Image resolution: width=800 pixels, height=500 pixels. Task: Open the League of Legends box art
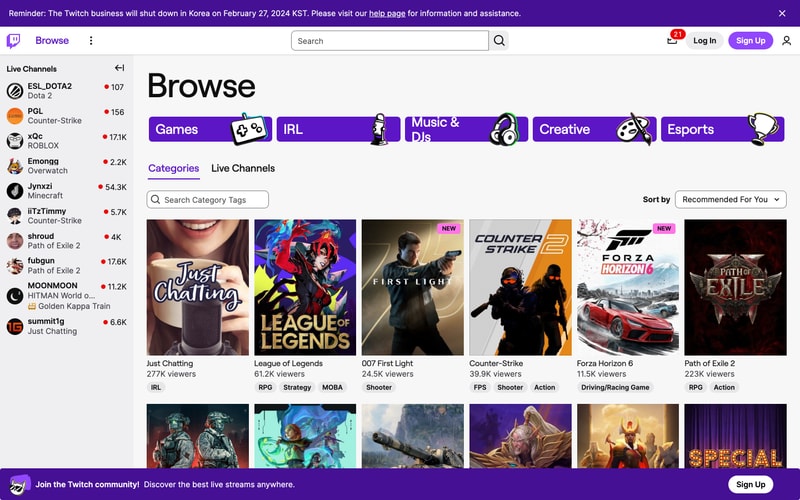(x=305, y=287)
